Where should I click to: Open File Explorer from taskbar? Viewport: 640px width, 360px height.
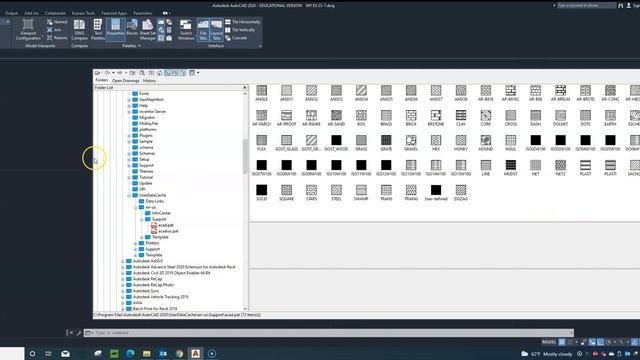pos(147,353)
